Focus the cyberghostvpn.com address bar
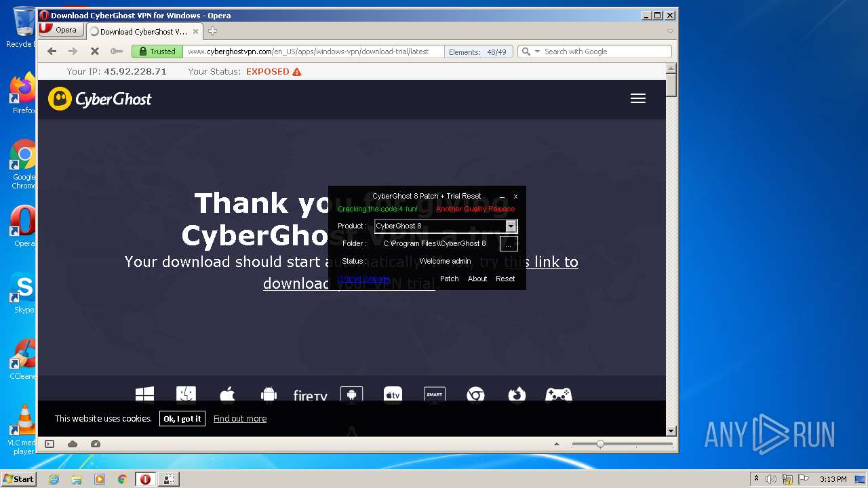Screen dimensions: 868x488 (314, 52)
